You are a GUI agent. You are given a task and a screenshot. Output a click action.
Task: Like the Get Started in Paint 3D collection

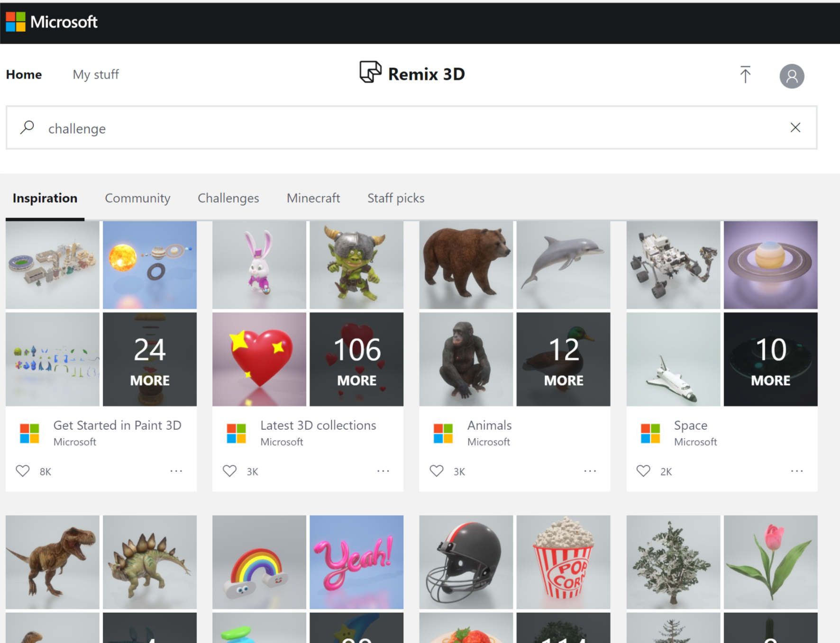click(x=23, y=471)
